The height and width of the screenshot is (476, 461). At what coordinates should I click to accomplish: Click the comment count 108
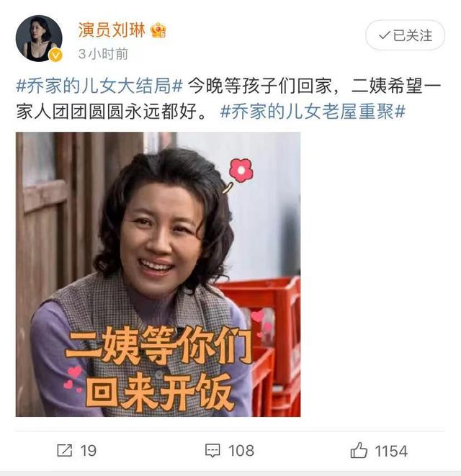[241, 451]
